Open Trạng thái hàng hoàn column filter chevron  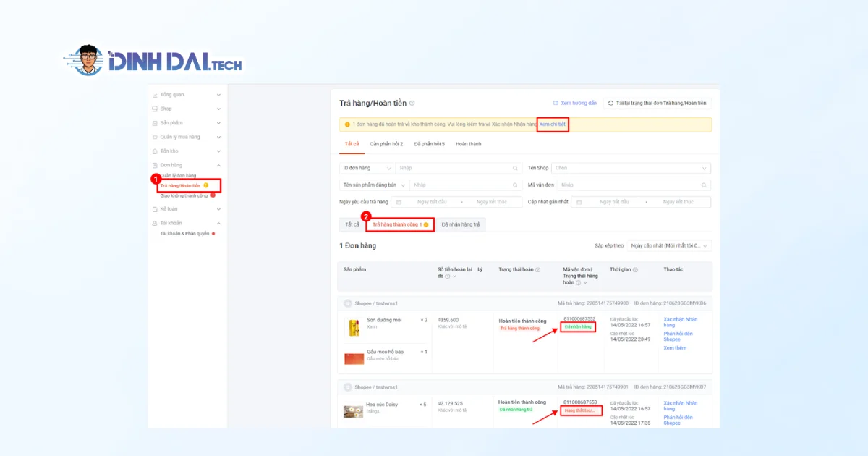point(587,282)
